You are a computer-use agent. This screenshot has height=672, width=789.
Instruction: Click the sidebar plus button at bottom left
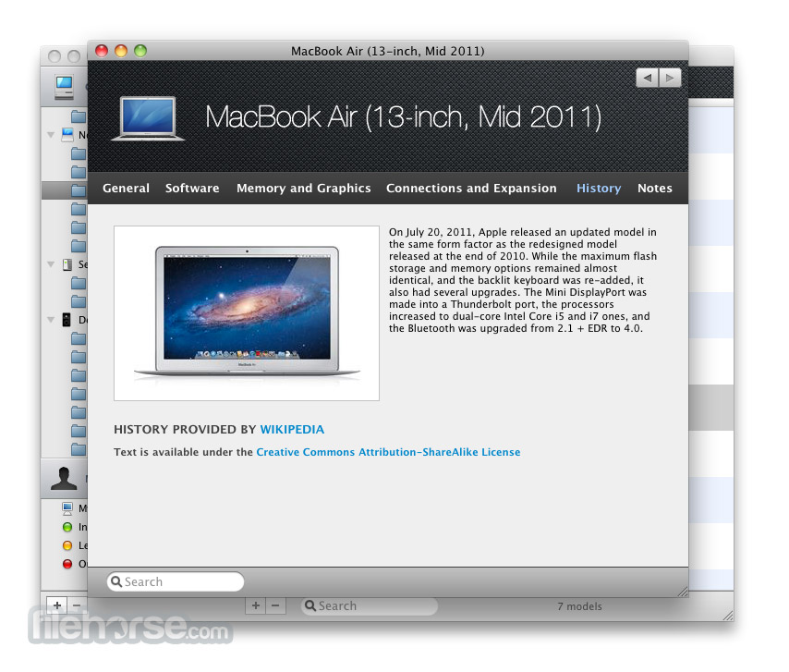[x=57, y=605]
